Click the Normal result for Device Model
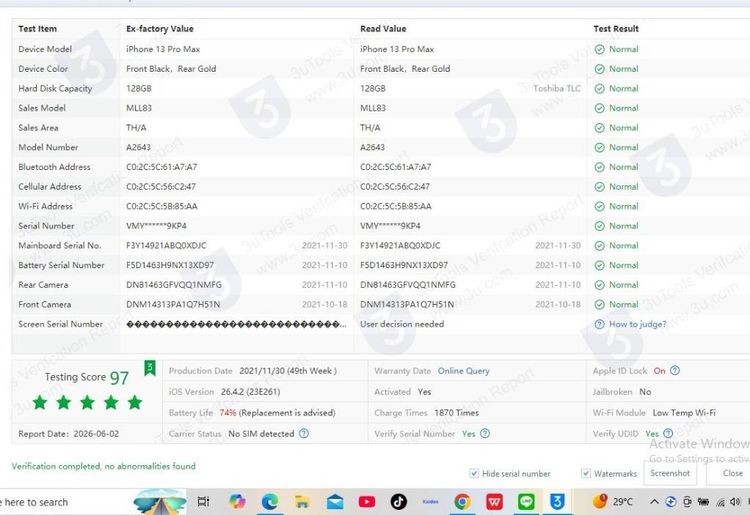The width and height of the screenshot is (750, 515). (x=623, y=49)
